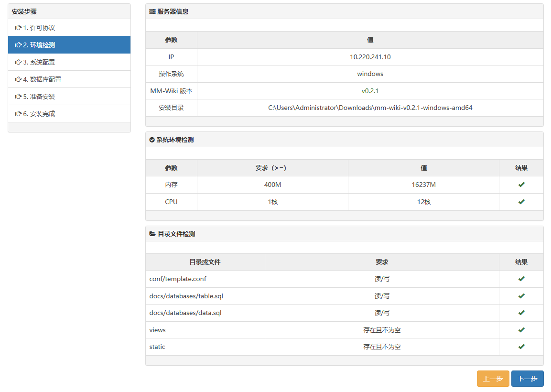Click the check-circle icon beside 系统环境检测
551x392 pixels.
(x=152, y=140)
